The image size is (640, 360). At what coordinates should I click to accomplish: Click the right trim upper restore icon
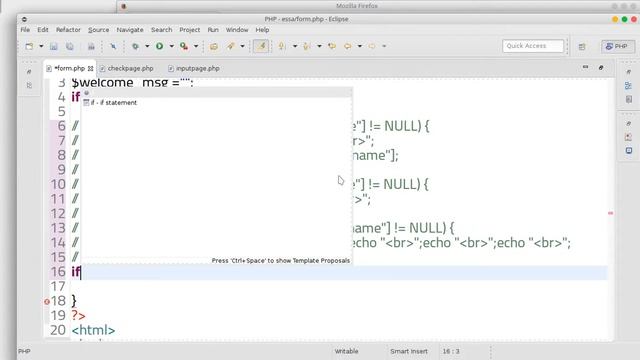[629, 72]
